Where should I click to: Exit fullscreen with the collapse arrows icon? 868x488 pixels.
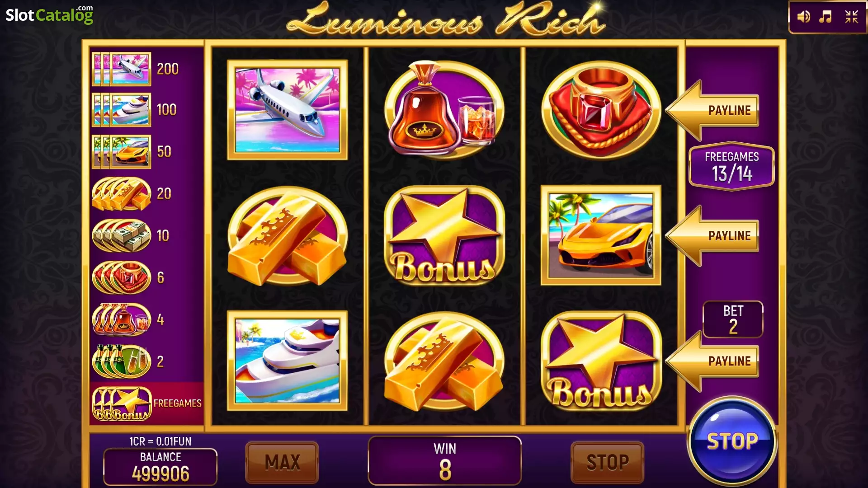852,17
